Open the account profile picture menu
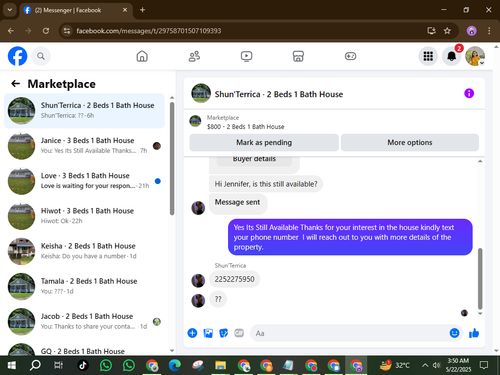 pyautogui.click(x=475, y=56)
